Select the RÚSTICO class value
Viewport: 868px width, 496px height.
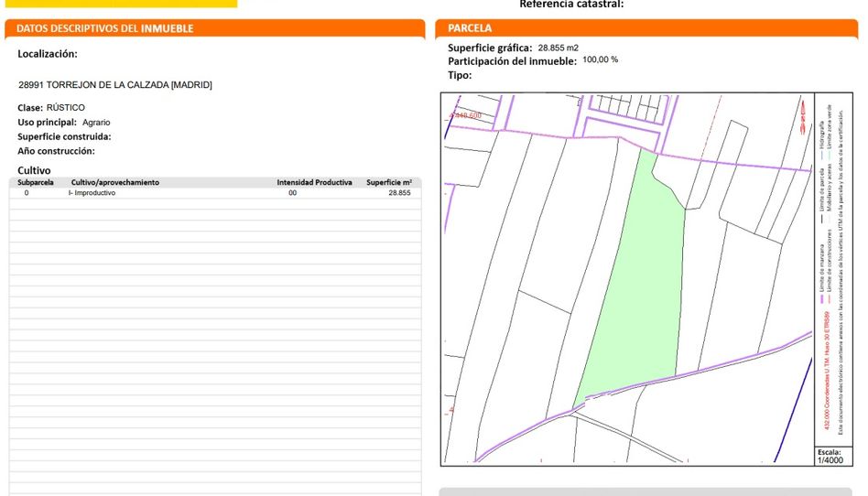[x=65, y=108]
